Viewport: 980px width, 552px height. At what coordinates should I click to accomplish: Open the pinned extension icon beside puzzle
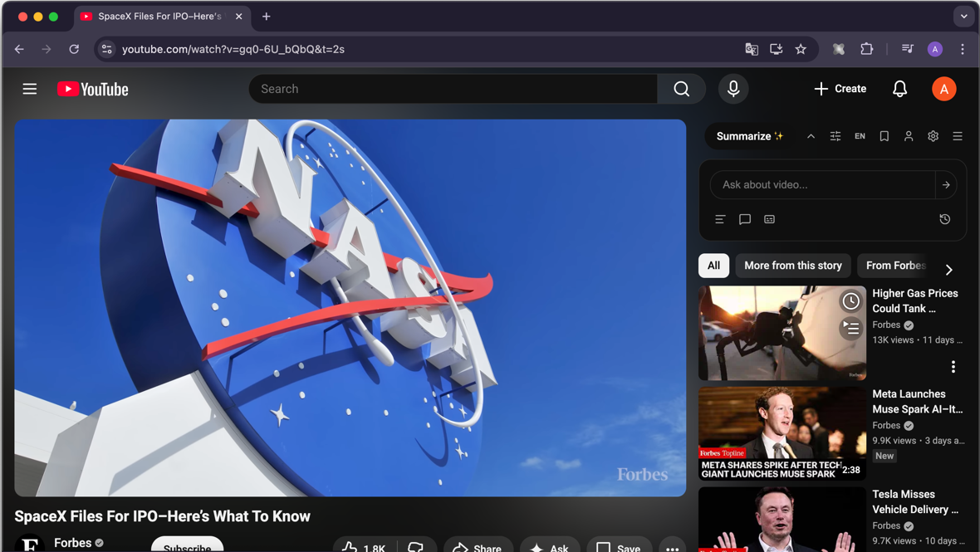pos(839,49)
